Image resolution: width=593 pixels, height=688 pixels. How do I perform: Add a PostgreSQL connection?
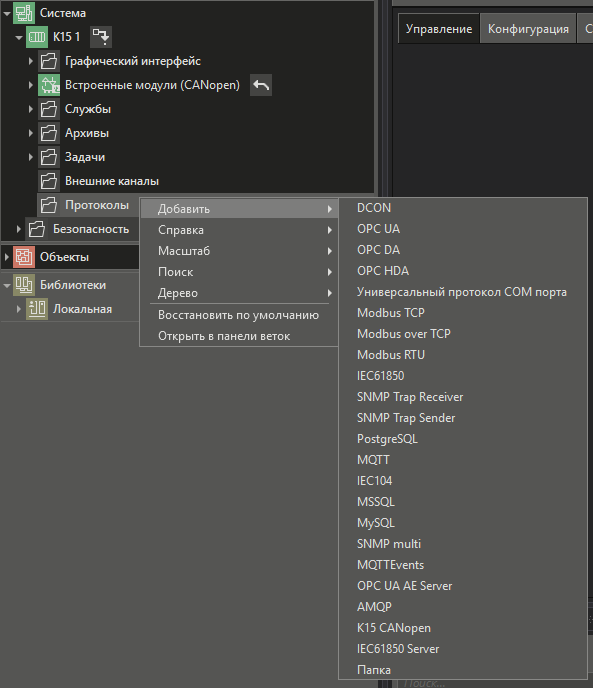(x=463, y=439)
